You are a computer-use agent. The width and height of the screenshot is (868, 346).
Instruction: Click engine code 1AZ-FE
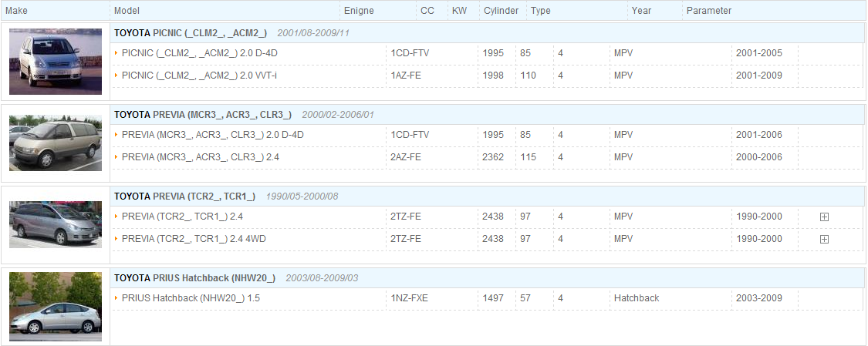(x=406, y=76)
